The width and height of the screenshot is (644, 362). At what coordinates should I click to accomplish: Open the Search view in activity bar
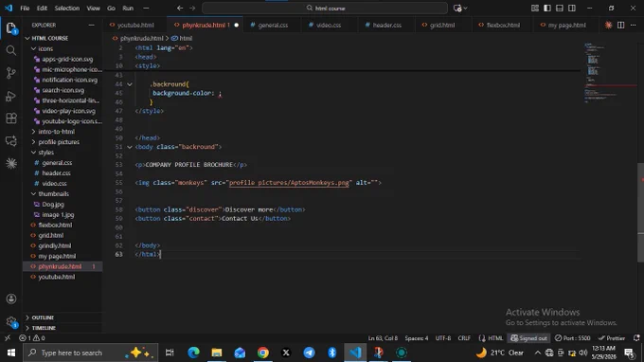11,50
